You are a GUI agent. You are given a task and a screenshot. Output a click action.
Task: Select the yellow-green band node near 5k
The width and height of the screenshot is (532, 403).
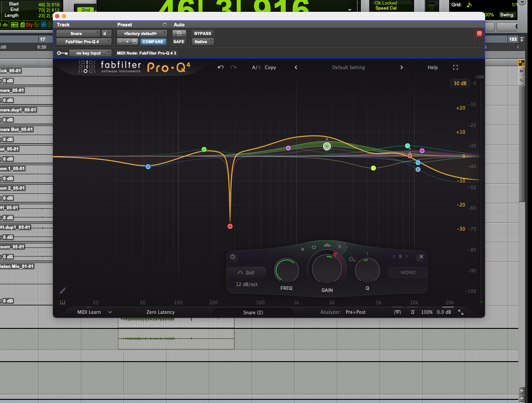pos(373,168)
